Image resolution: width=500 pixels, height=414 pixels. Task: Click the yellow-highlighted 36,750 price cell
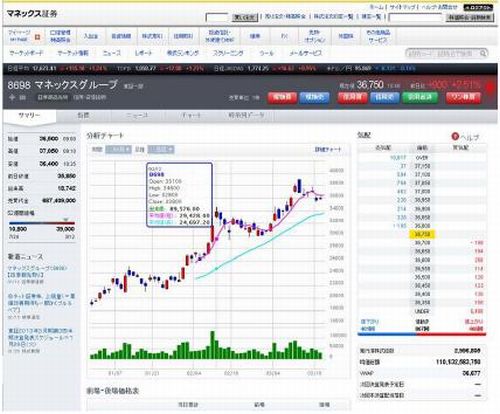click(x=422, y=234)
